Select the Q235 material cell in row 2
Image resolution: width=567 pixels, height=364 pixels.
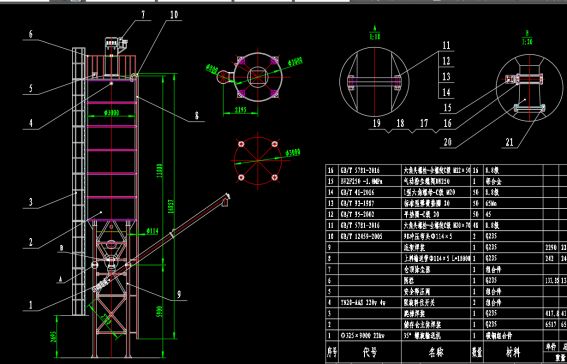point(492,325)
